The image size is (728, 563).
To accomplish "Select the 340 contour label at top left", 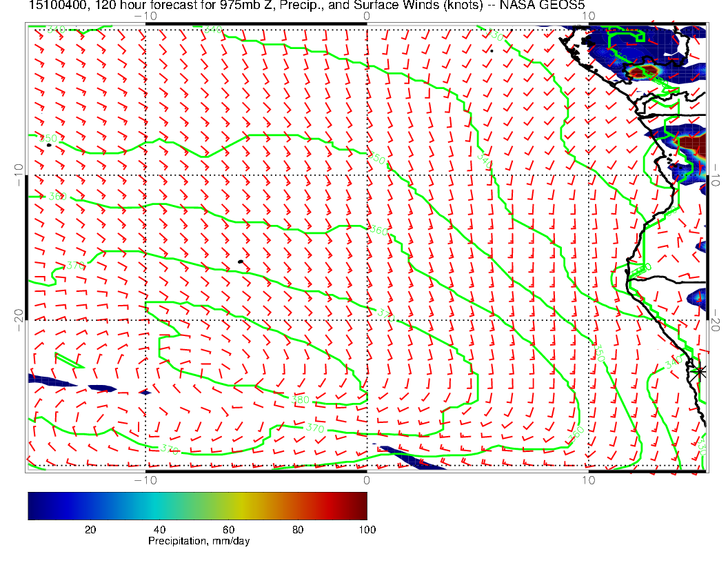I will click(55, 29).
